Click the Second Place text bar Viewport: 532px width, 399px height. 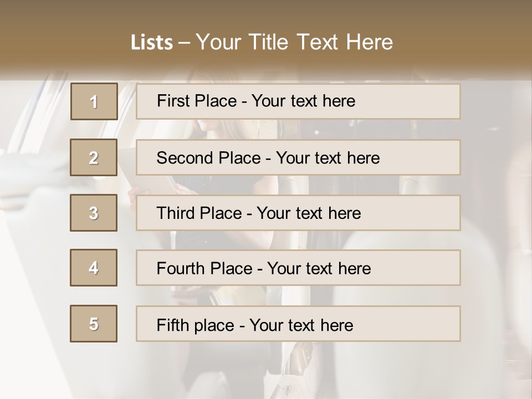[x=298, y=157]
